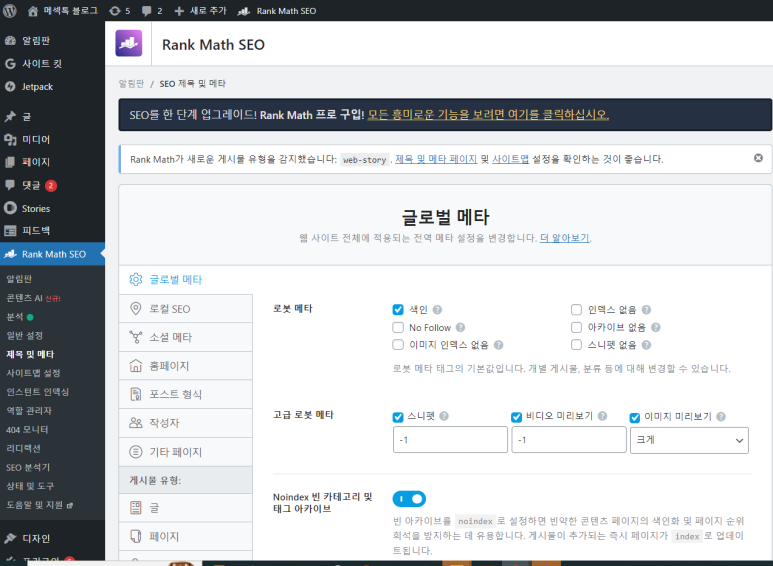773x566 pixels.
Task: Select the 로컬 SEO tab
Action: click(185, 309)
